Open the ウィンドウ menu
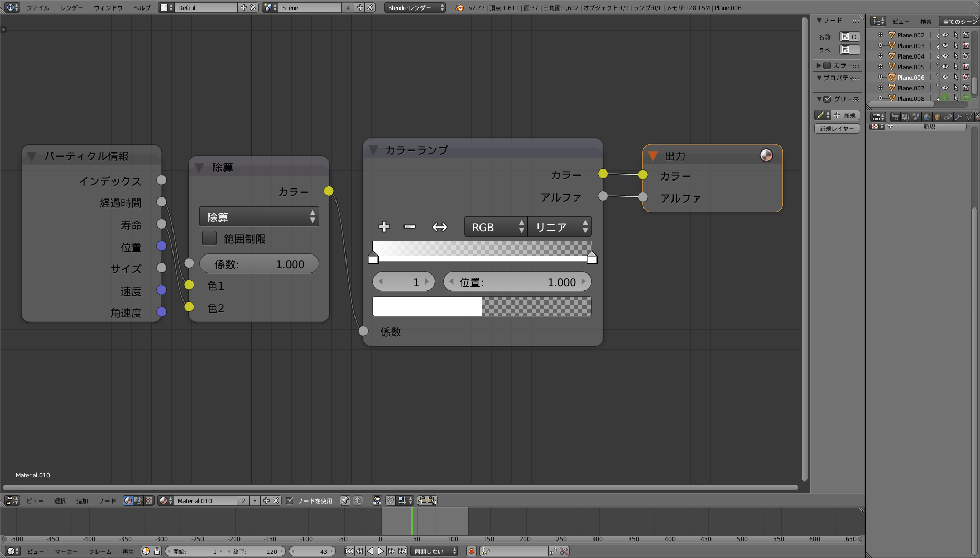The height and width of the screenshot is (558, 980). pos(108,7)
